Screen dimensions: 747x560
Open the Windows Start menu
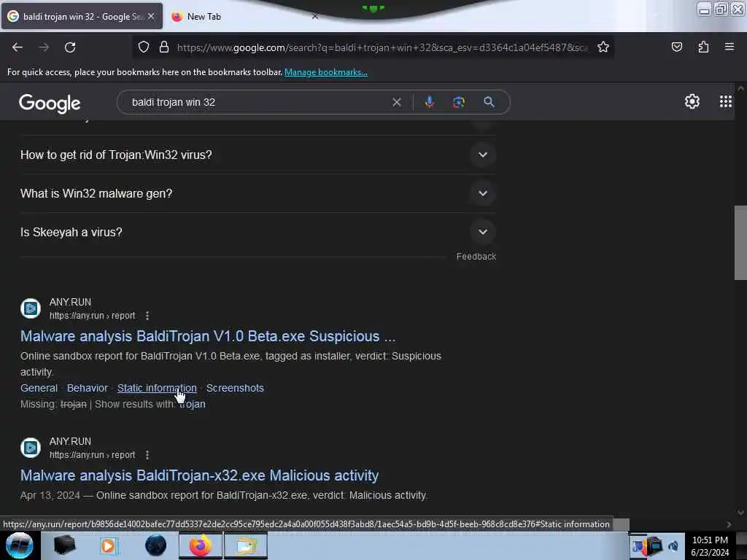[x=19, y=545]
